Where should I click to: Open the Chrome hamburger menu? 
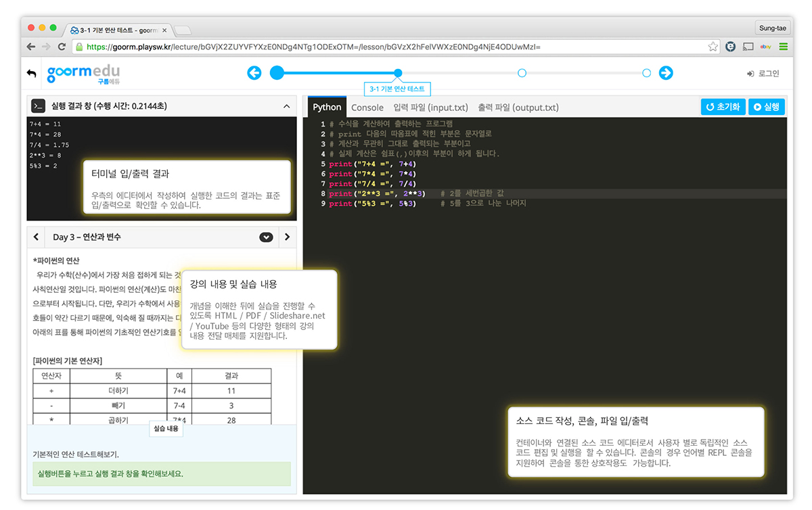tap(784, 47)
